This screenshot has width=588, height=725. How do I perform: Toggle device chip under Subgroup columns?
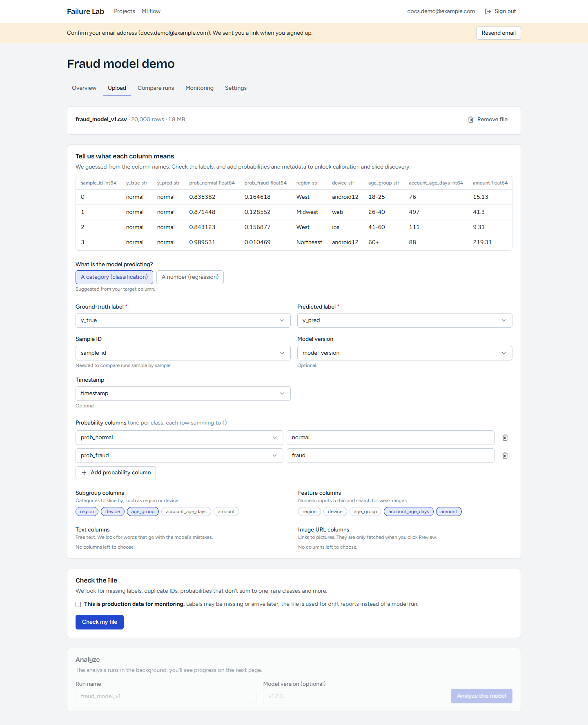113,512
